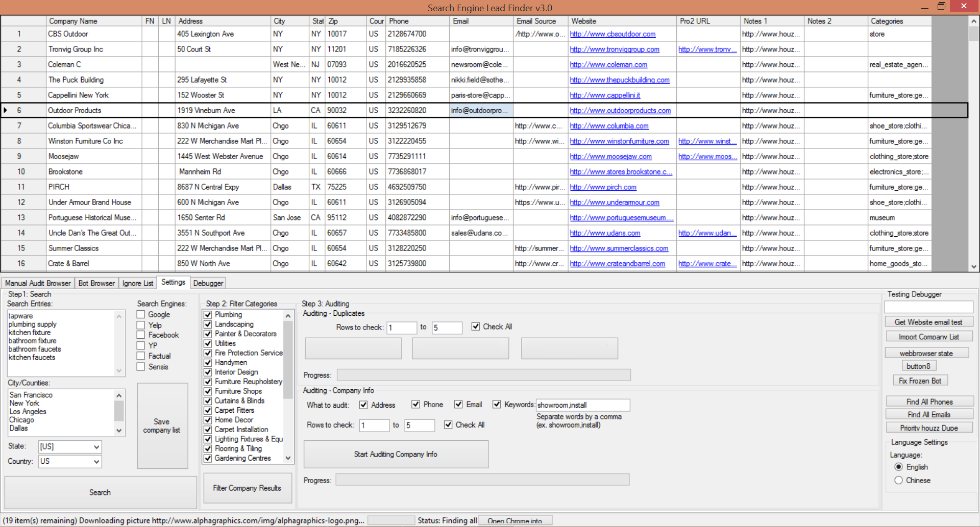980x527 pixels.
Task: Click the large Search button
Action: click(x=101, y=492)
